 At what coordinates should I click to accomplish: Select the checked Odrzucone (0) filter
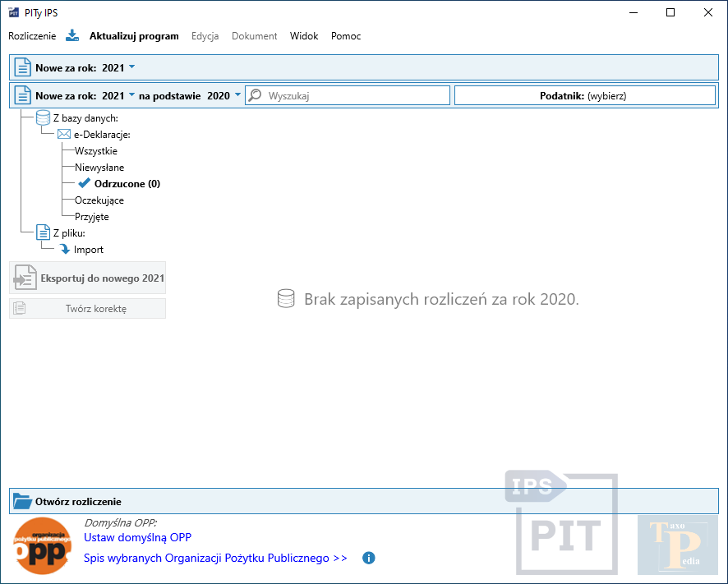pyautogui.click(x=127, y=184)
